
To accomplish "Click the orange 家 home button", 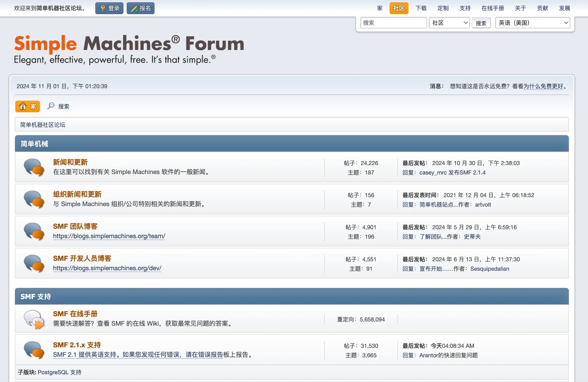I will [x=28, y=106].
